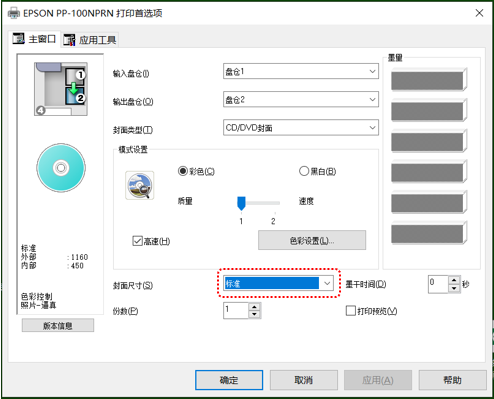Screen dimensions: 494x399
Task: Click the first ink level bar
Action: pyautogui.click(x=429, y=79)
